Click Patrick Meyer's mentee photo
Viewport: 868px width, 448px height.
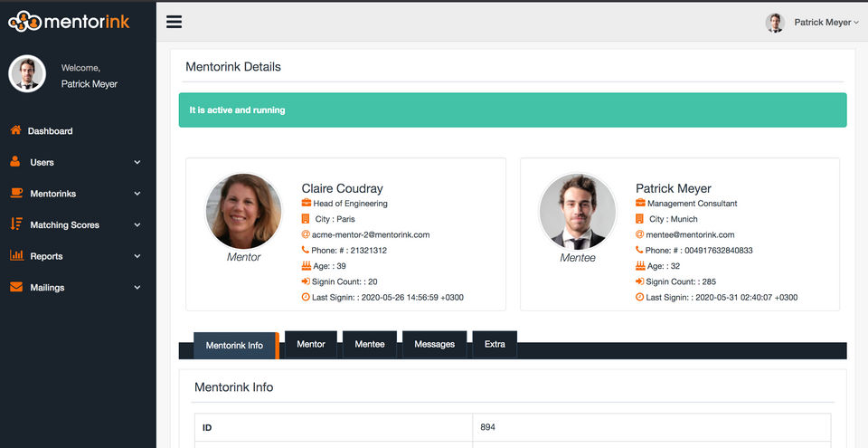[x=578, y=211]
